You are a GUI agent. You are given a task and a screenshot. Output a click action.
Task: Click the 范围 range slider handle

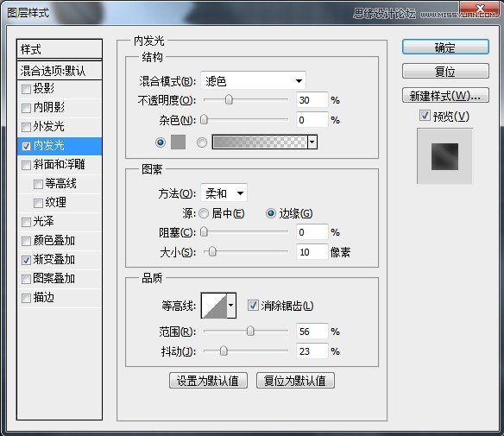(x=250, y=331)
